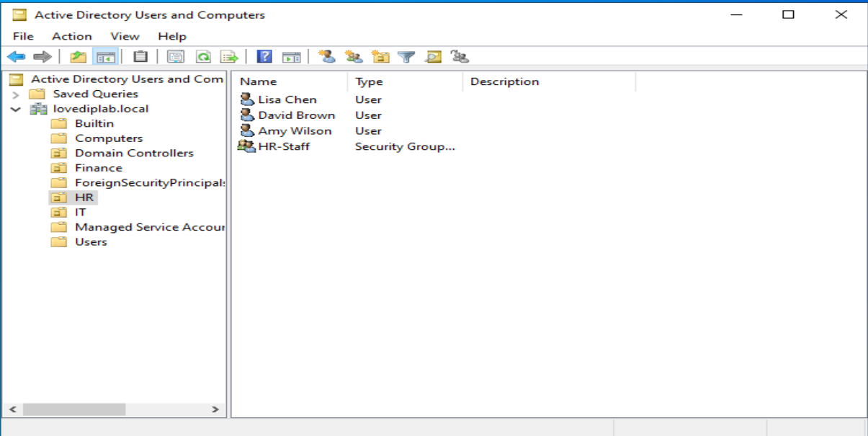Viewport: 868px width, 436px height.
Task: Select Managed Service Accounts container
Action: point(150,227)
